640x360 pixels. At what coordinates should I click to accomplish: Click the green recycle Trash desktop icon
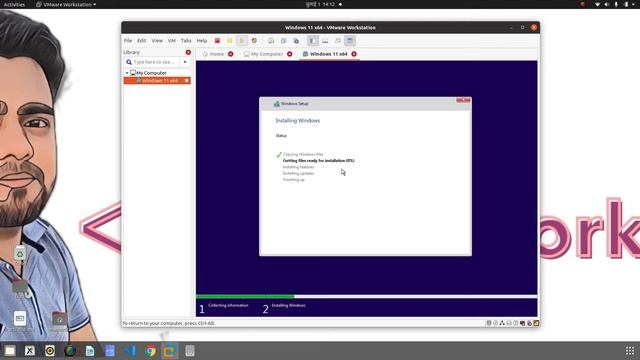(20, 253)
